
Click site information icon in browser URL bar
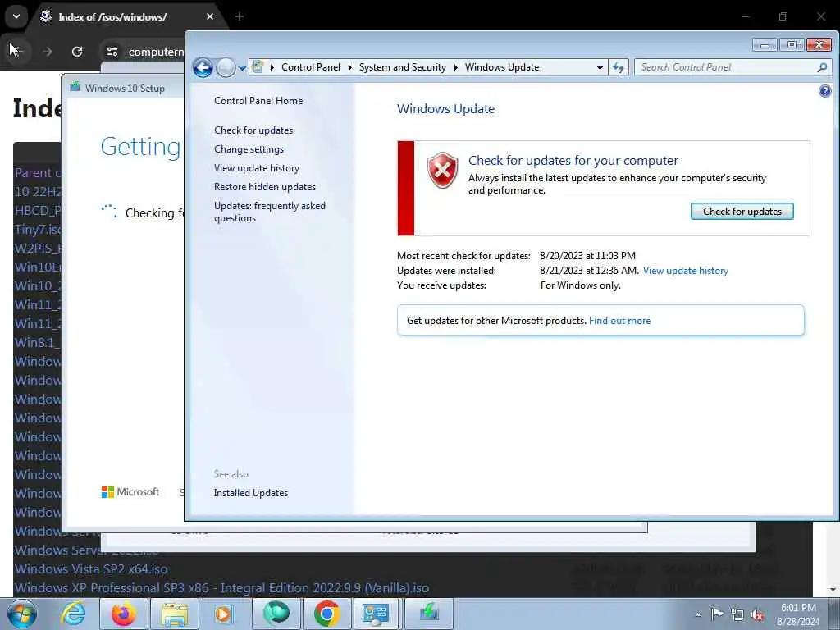pos(112,52)
